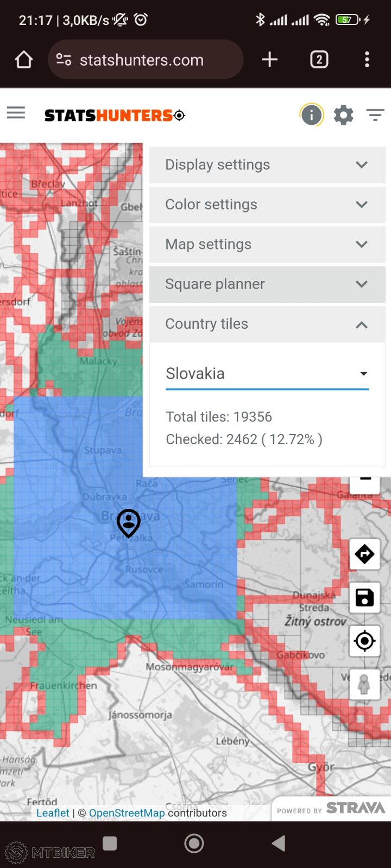Expand the Map settings section
Screen dimensions: 391x868
click(267, 244)
